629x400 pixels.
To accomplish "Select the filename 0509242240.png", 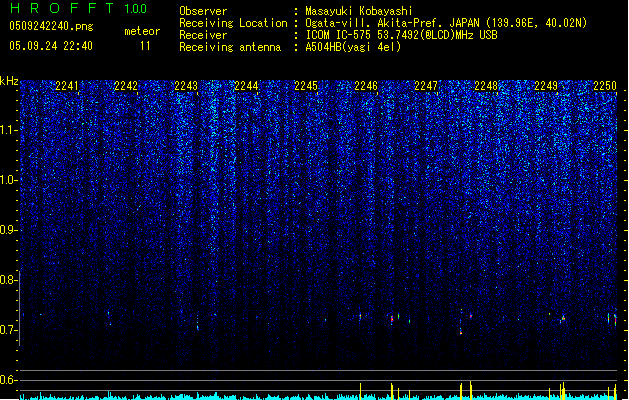I will [x=51, y=26].
